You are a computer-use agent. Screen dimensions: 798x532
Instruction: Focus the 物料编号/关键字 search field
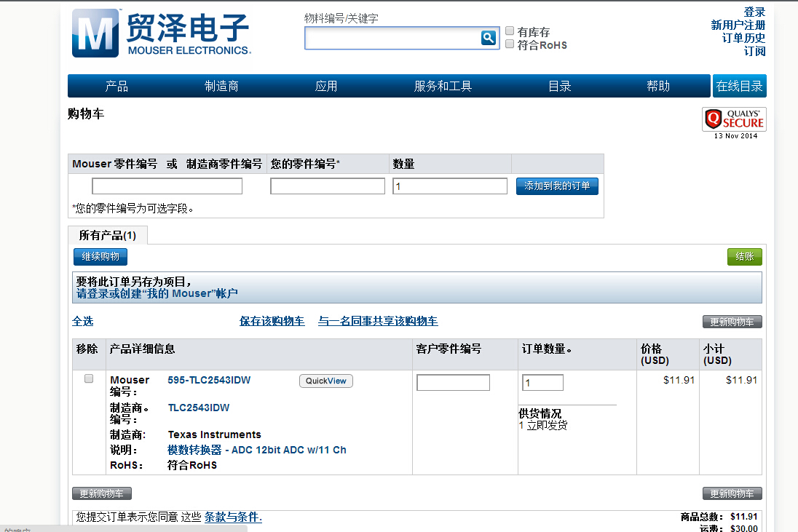click(392, 38)
